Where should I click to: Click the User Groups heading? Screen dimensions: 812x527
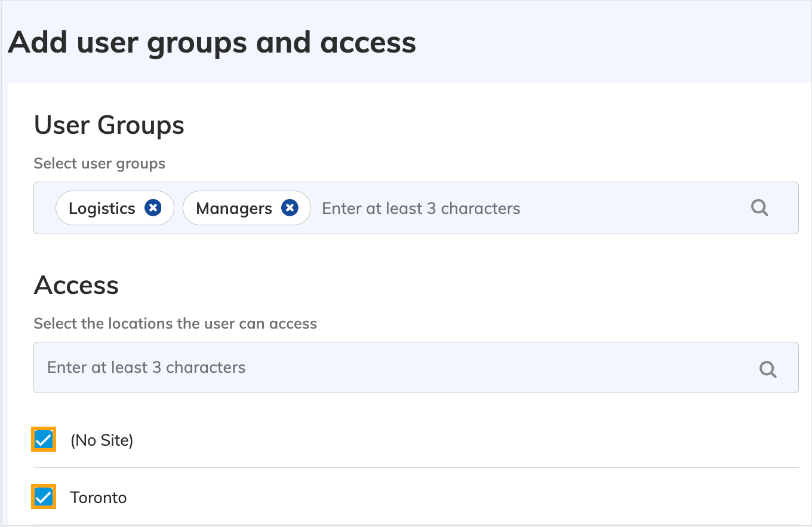click(x=109, y=125)
